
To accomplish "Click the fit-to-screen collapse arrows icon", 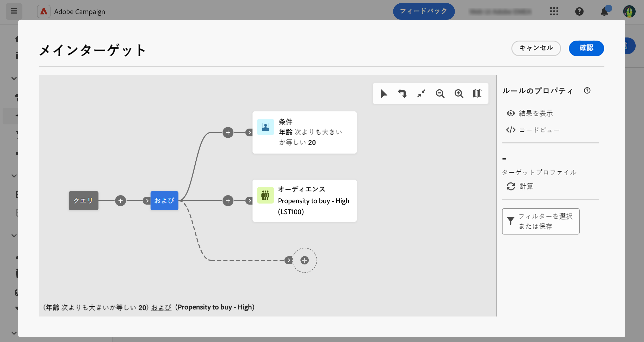I will click(x=421, y=93).
